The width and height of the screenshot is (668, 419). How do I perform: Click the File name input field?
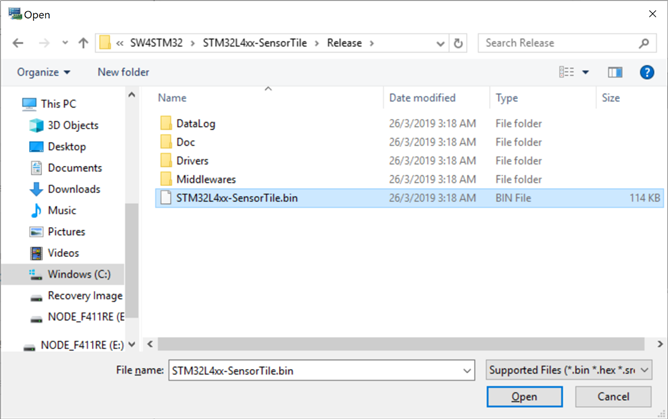coord(322,370)
